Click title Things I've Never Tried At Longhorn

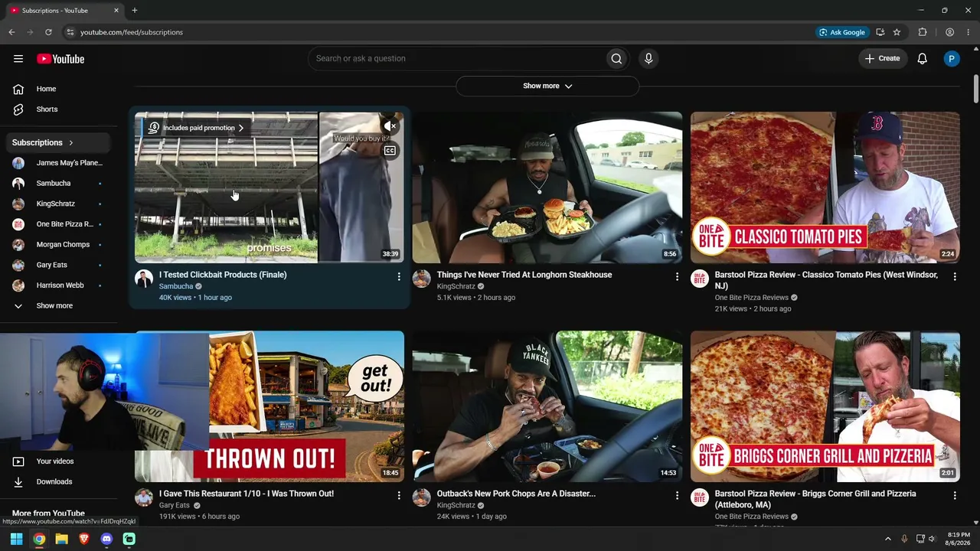click(524, 275)
